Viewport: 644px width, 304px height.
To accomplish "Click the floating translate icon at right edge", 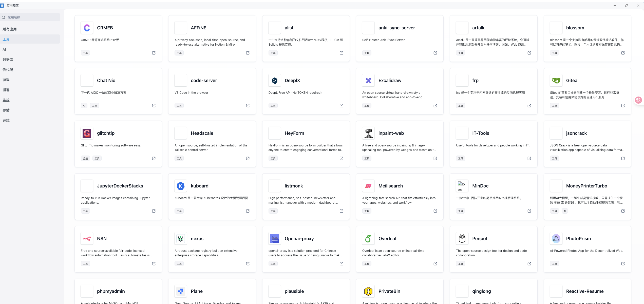I will click(x=638, y=100).
